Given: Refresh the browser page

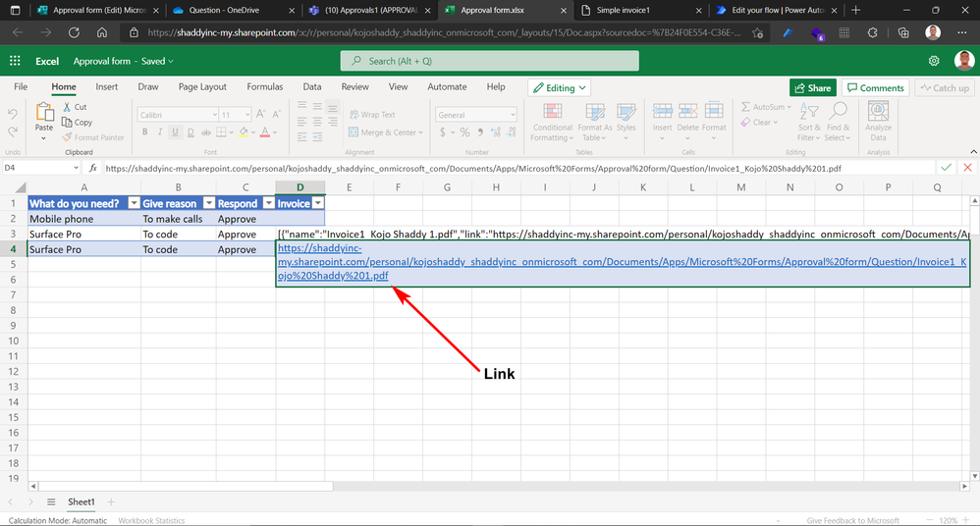Looking at the screenshot, I should [74, 32].
